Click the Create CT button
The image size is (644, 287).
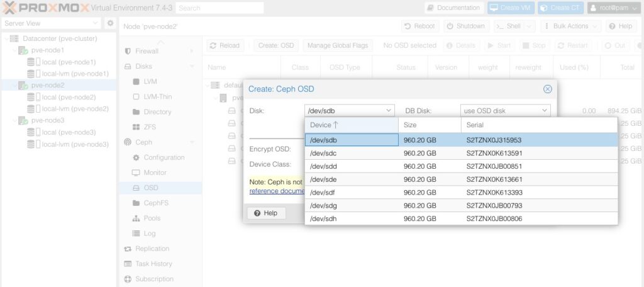(x=560, y=8)
